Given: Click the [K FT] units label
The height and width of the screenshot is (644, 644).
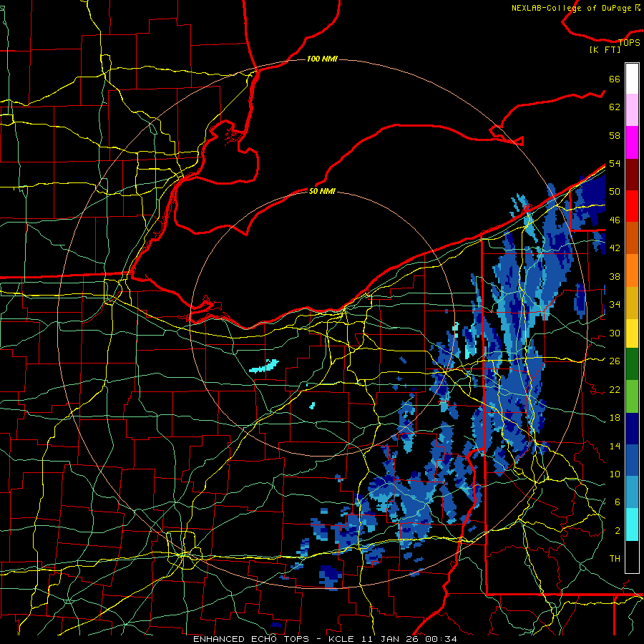Looking at the screenshot, I should pos(605,49).
